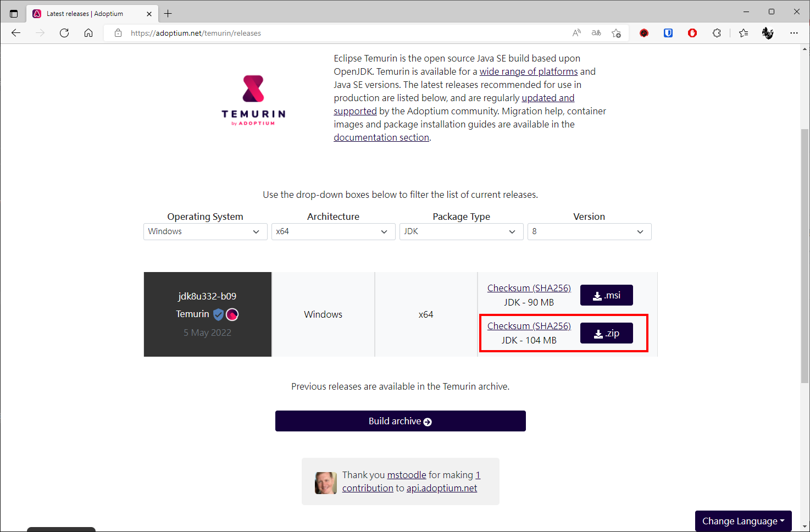Open the Read Aloud icon in address bar

point(576,33)
